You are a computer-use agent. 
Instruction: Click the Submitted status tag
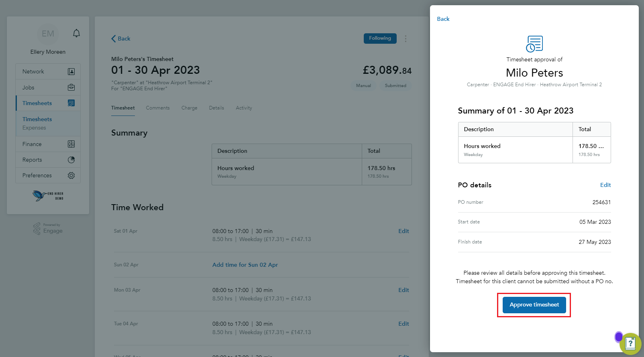pos(395,85)
